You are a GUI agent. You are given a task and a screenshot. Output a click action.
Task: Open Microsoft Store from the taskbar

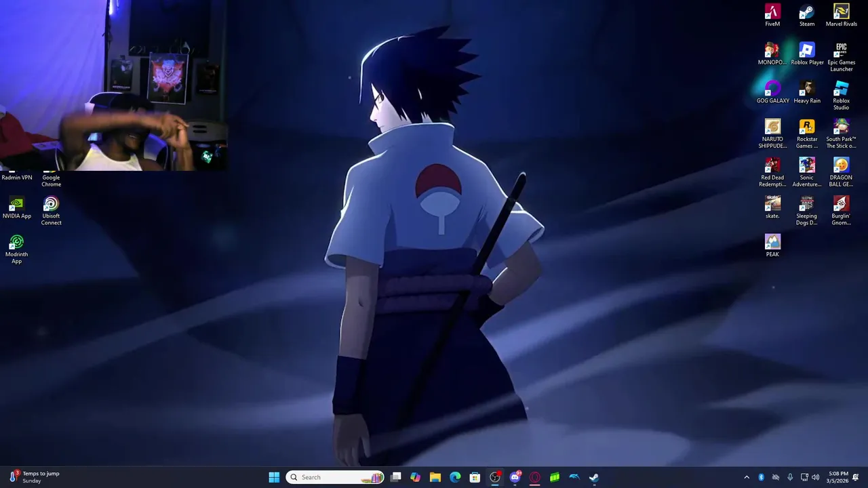click(x=475, y=477)
